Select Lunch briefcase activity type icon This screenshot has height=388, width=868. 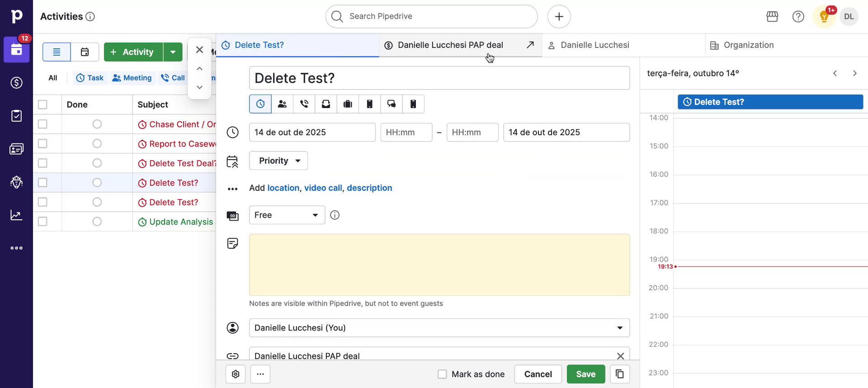(x=348, y=104)
